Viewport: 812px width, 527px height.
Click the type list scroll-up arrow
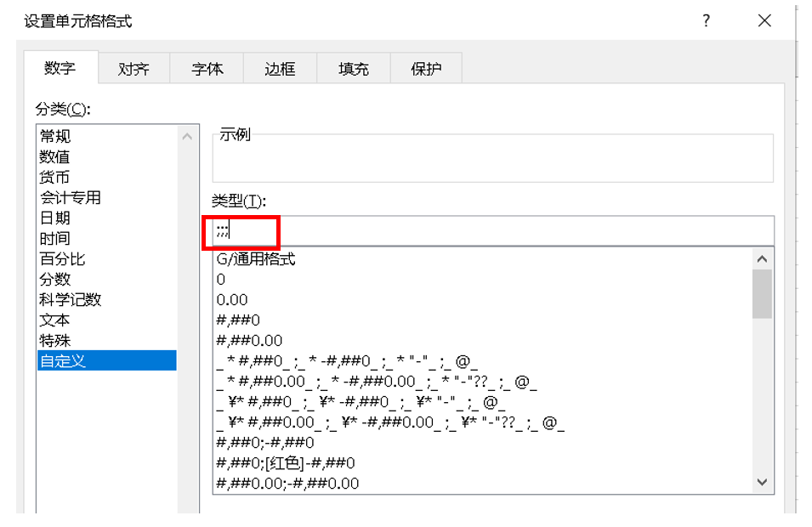[x=763, y=259]
